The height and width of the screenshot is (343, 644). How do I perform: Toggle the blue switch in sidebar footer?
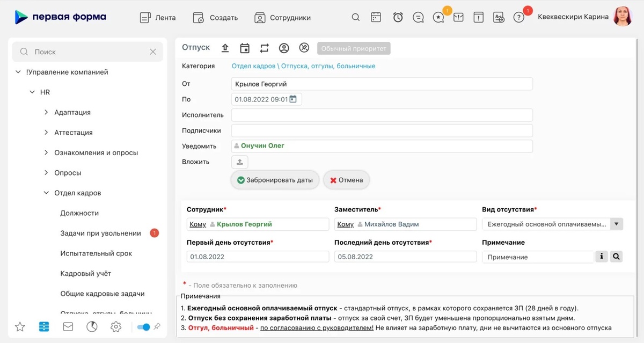pos(143,327)
